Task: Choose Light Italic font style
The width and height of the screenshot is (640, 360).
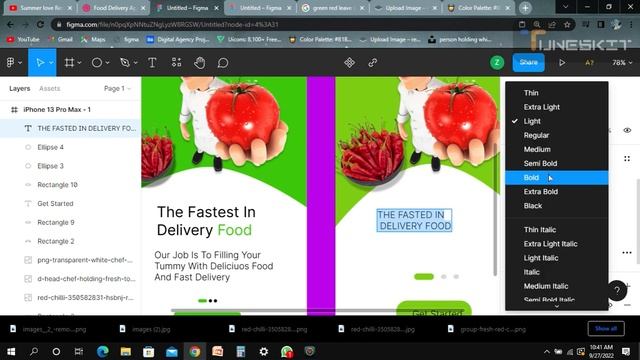Action: 557,258
